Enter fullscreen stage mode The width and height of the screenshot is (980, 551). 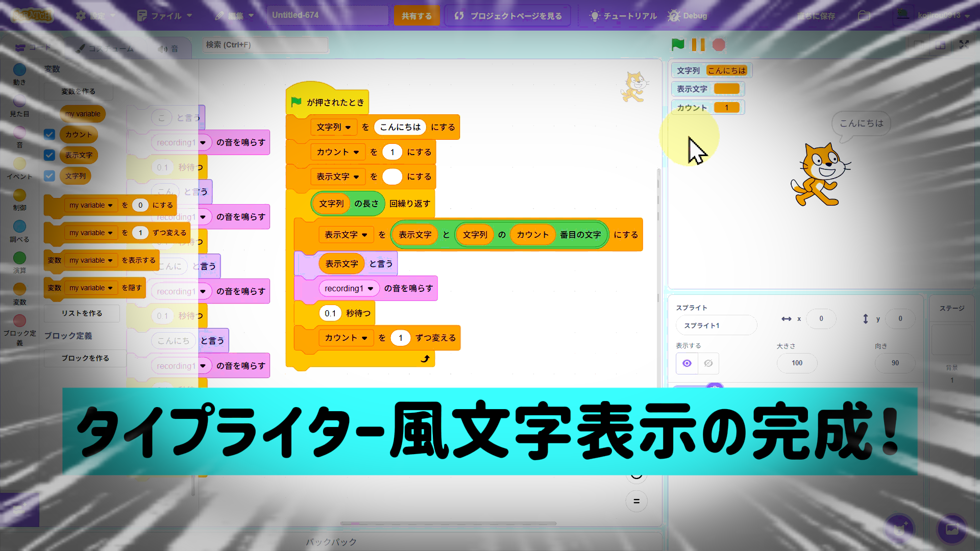pos(964,45)
